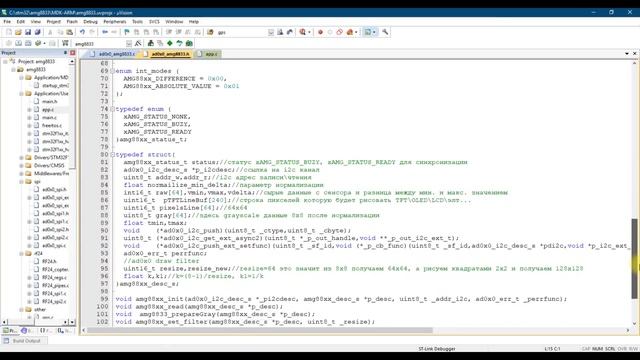Open Configuration via the wrench icon
The width and height of the screenshot is (640, 360).
point(385,32)
